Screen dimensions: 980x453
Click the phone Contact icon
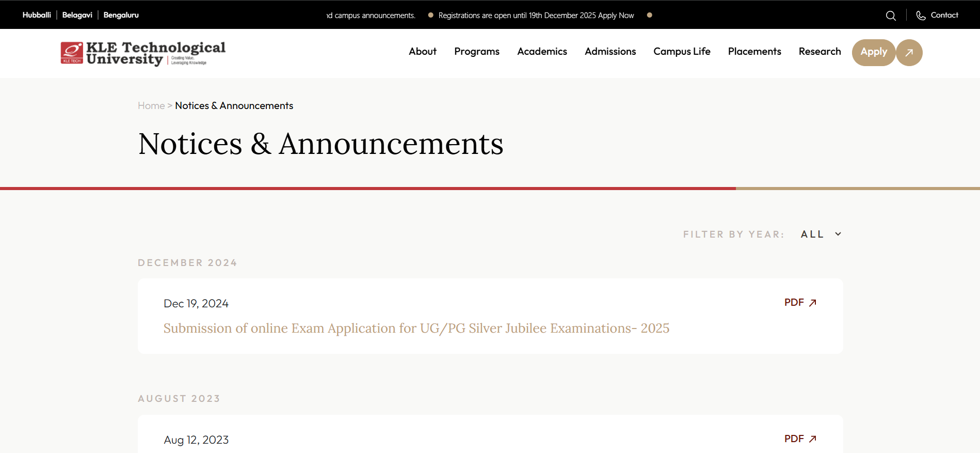pos(921,15)
